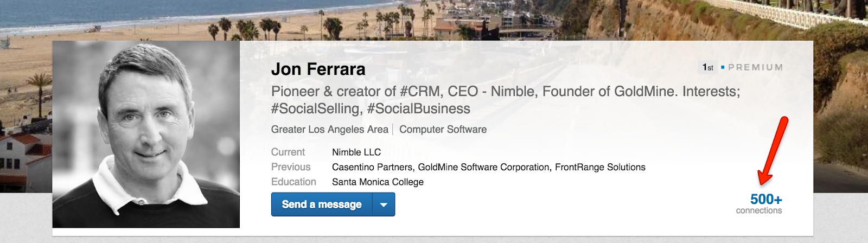Click the name Jon Ferrara heading
Viewport: 868px width, 243px height.
click(318, 69)
